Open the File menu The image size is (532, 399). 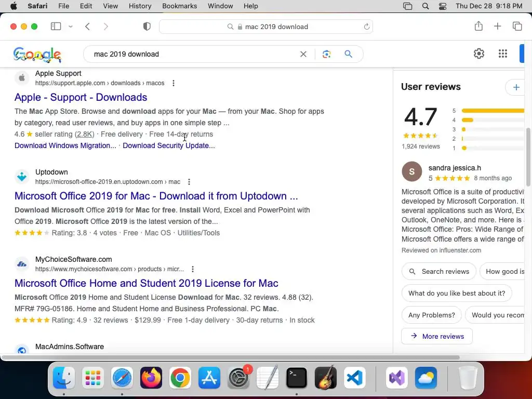pos(64,6)
